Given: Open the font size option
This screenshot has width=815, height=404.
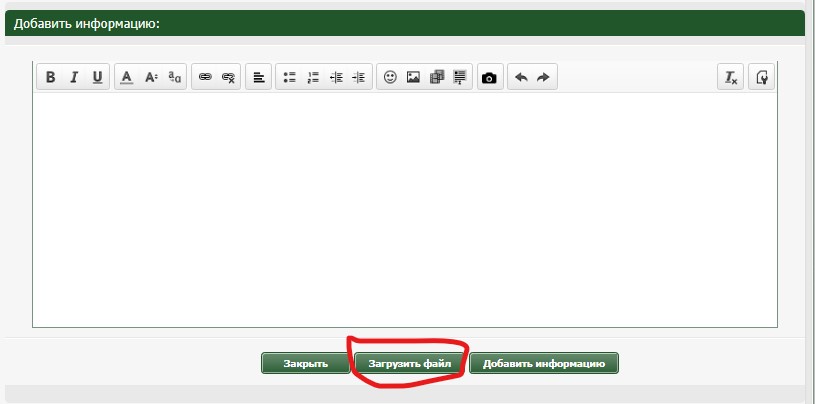Looking at the screenshot, I should 151,77.
